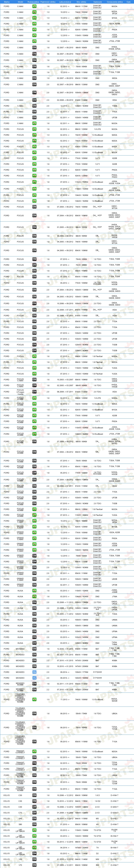
Task: Click the petrol icon in the KUGA JQMA, JQMB row
Action: tap(34, 591)
